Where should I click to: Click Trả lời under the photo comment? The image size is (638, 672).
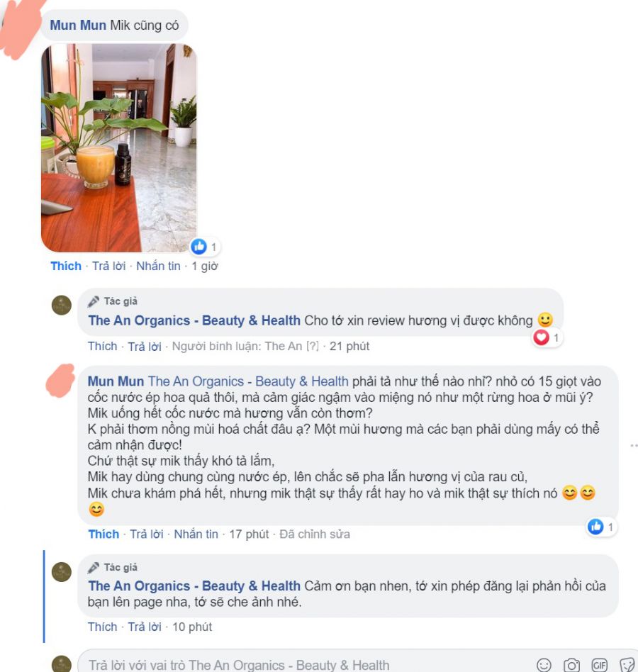(x=109, y=266)
